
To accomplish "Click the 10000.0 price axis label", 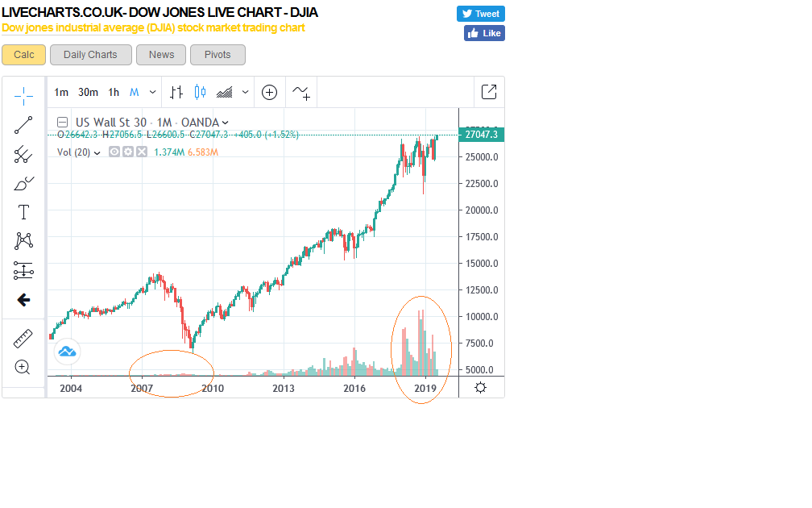I will [x=482, y=317].
